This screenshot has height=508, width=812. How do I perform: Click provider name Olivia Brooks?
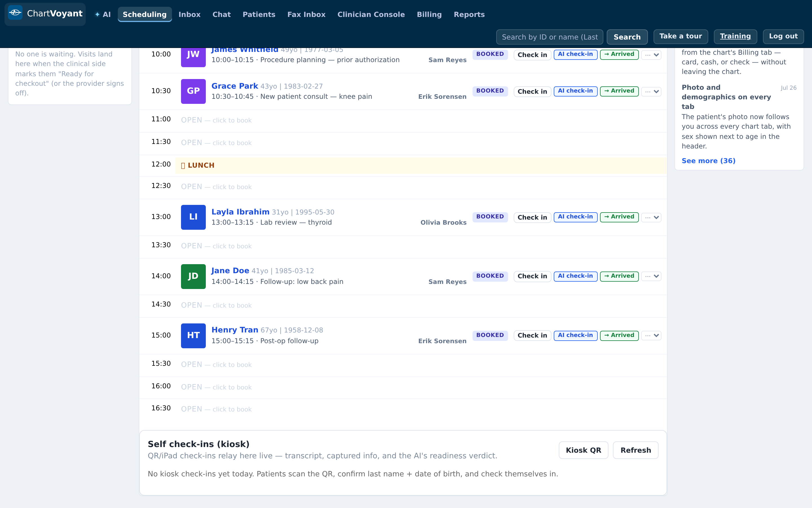click(443, 223)
